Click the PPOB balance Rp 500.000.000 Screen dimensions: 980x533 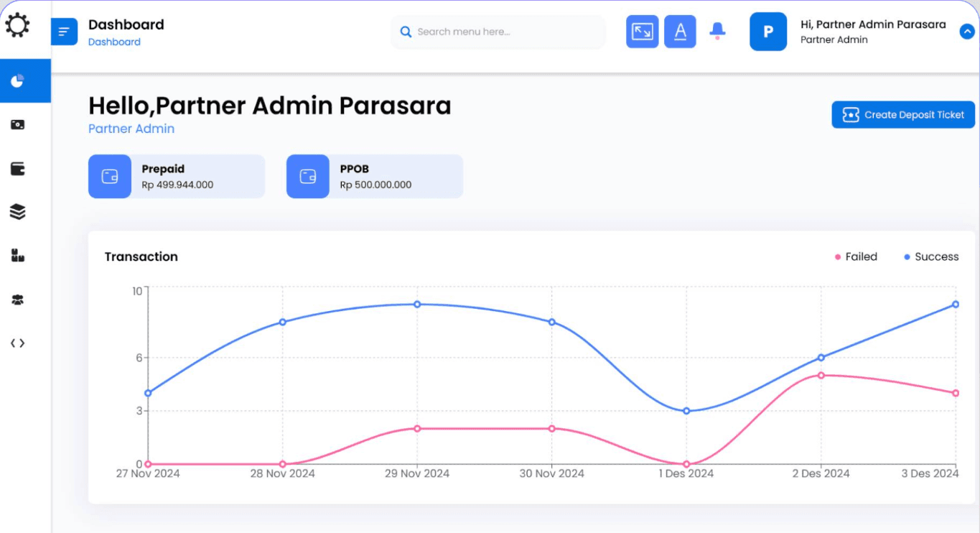375,185
